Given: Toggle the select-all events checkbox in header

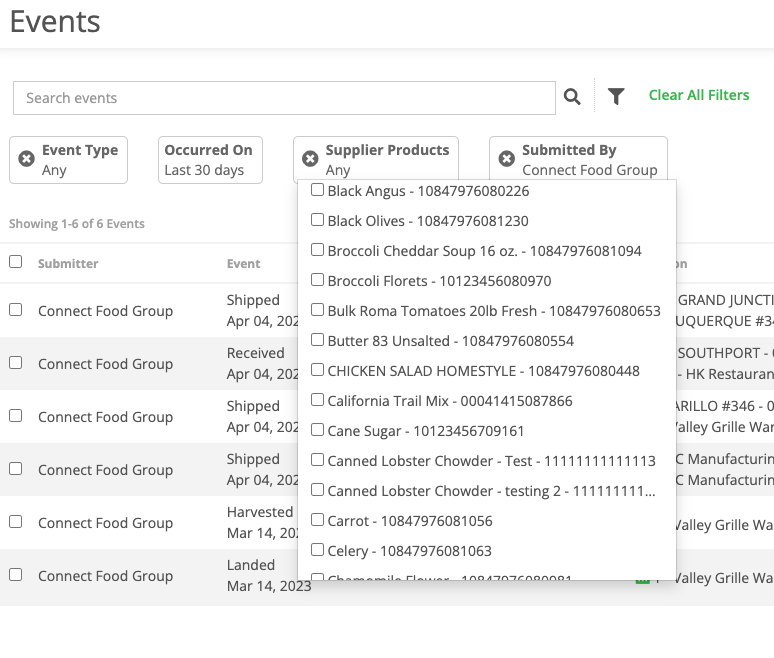Looking at the screenshot, I should point(16,262).
